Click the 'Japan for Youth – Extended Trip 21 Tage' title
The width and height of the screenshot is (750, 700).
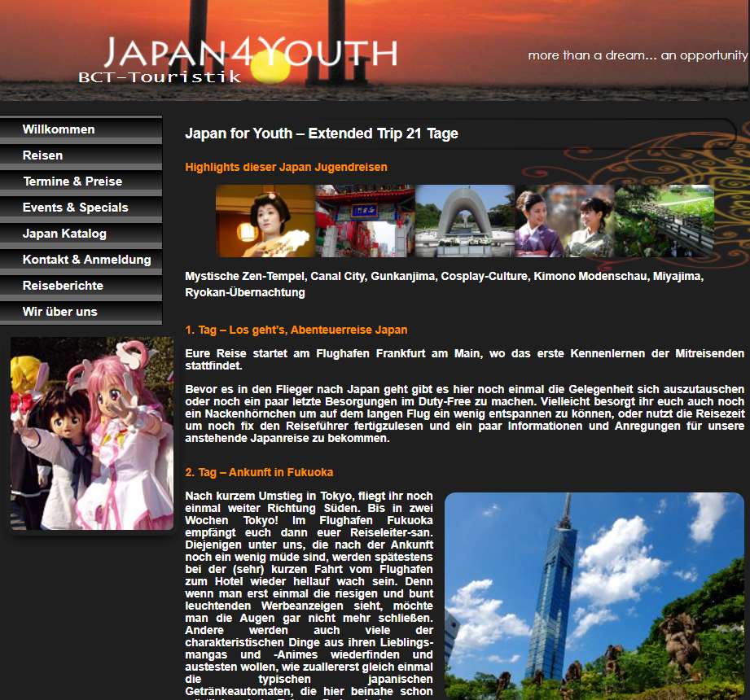pyautogui.click(x=322, y=133)
